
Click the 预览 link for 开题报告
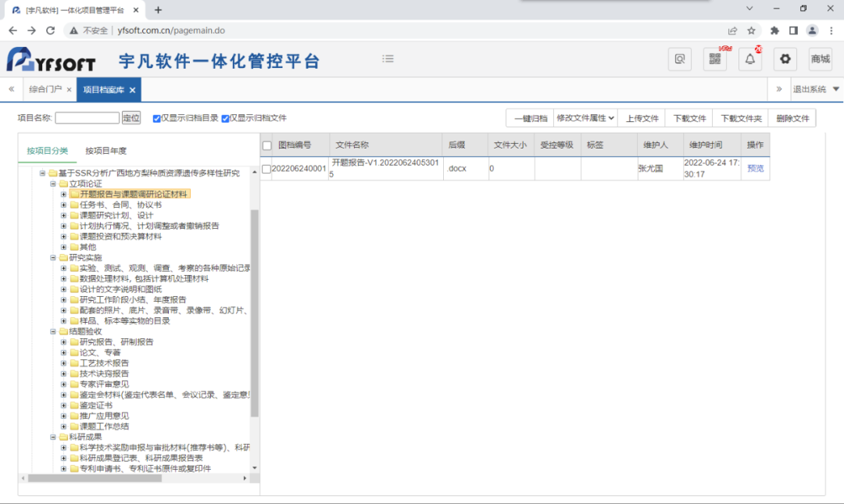pos(755,169)
